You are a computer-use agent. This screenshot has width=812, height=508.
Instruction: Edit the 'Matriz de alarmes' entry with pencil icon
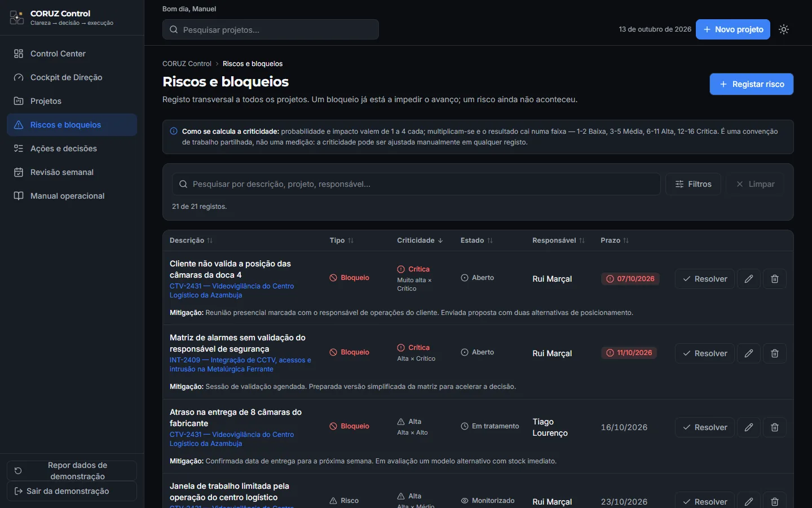pos(749,353)
